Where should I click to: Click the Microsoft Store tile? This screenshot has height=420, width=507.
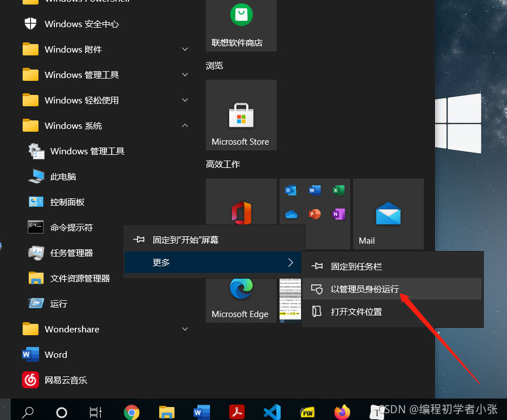point(241,115)
